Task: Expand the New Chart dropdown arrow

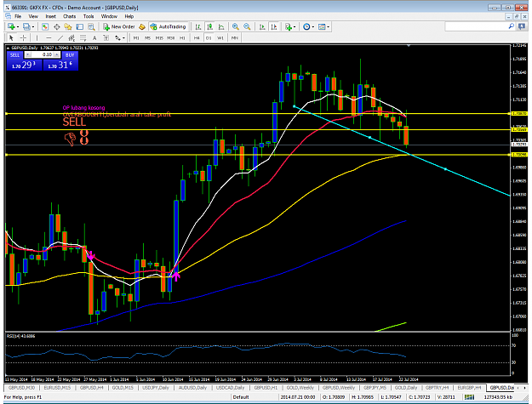Action: [x=17, y=26]
